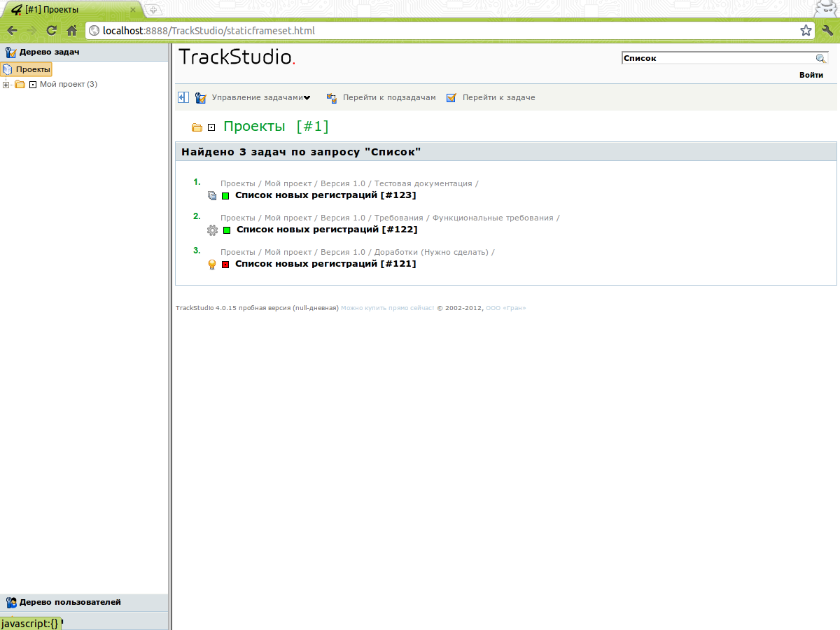Open the ООО «Гран» footer link

tap(506, 308)
